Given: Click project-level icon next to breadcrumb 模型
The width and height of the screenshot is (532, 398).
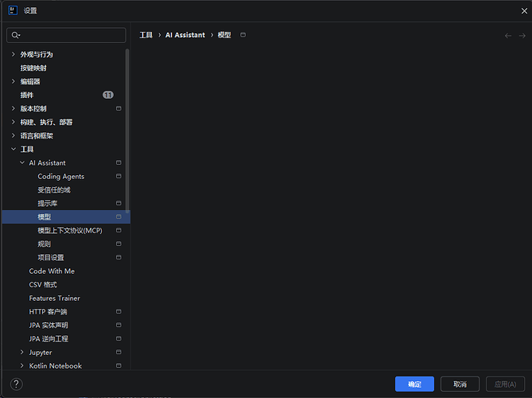Looking at the screenshot, I should pyautogui.click(x=243, y=35).
